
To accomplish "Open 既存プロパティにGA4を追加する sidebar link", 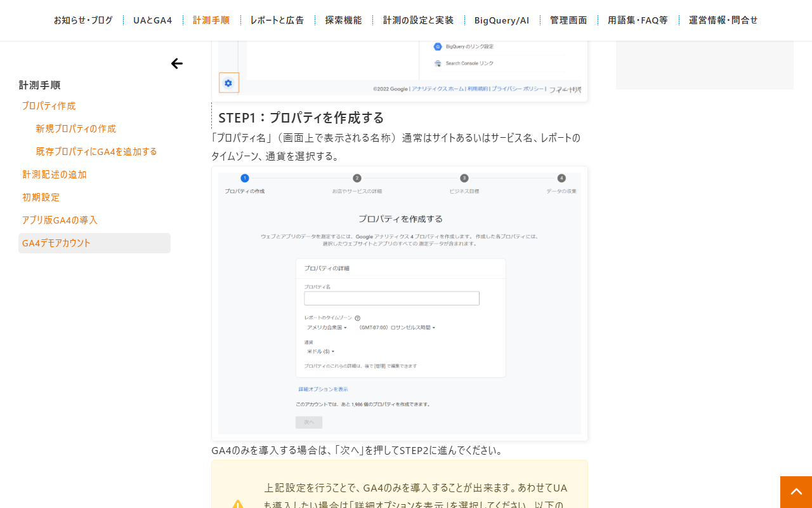I will click(96, 151).
